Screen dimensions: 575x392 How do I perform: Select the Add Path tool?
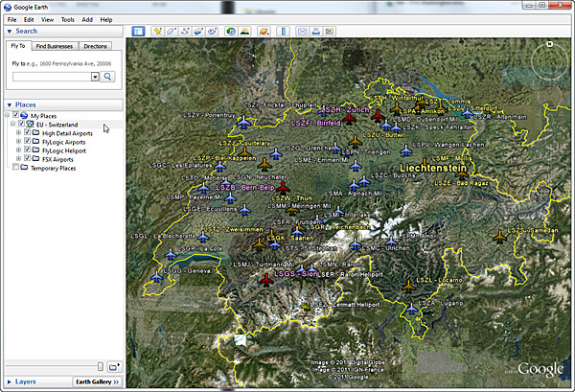point(184,32)
